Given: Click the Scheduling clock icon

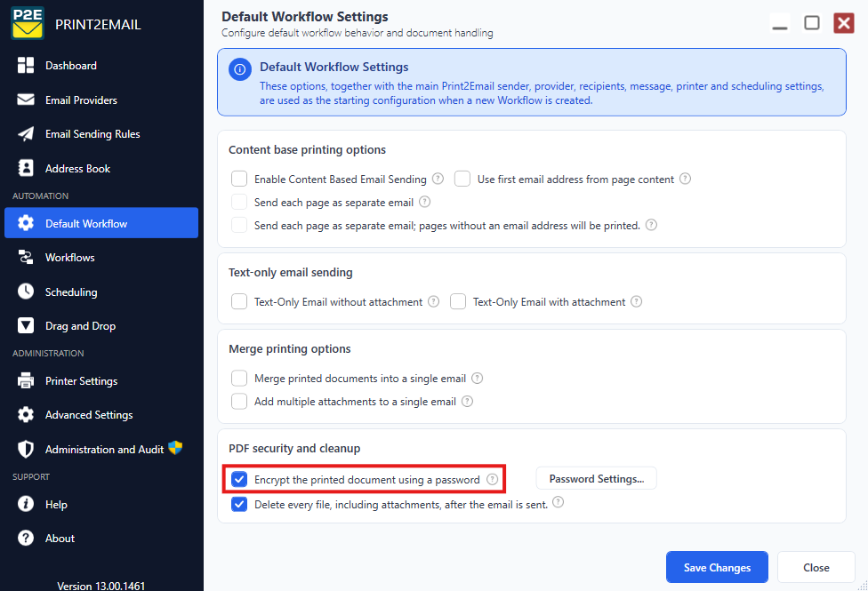Looking at the screenshot, I should coord(26,292).
